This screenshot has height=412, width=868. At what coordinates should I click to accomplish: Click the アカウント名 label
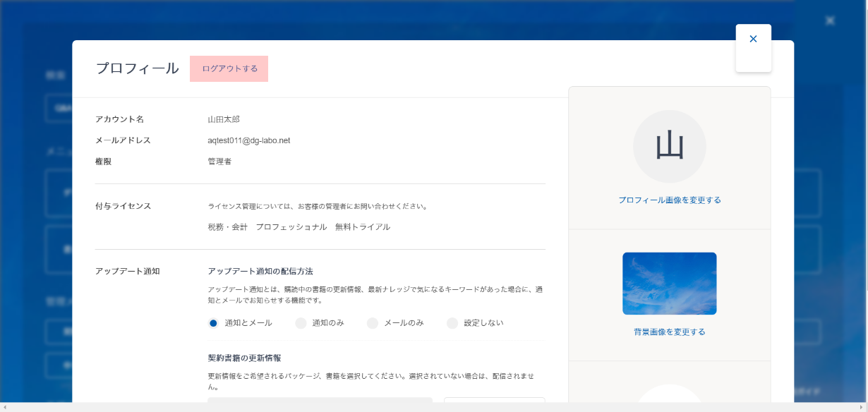pyautogui.click(x=119, y=119)
